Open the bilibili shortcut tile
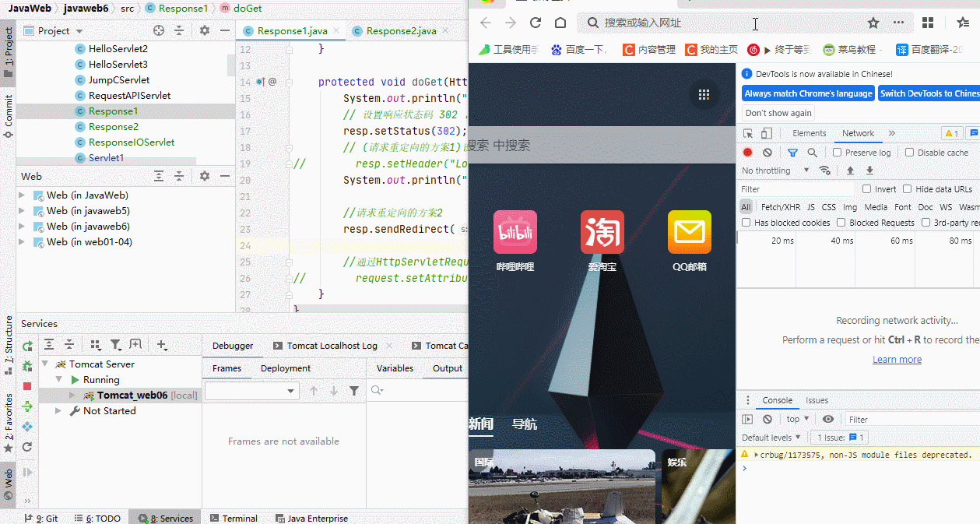Image resolution: width=980 pixels, height=524 pixels. tap(515, 232)
